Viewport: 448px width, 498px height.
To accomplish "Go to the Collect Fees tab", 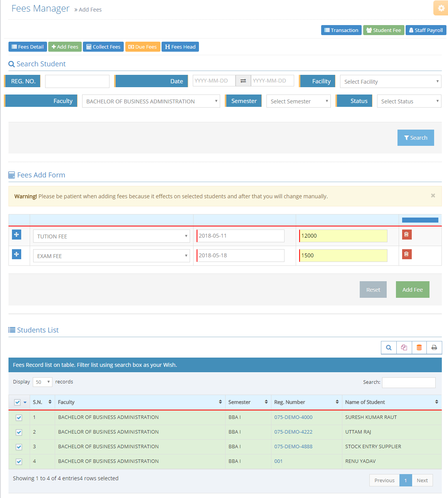I will click(x=103, y=47).
